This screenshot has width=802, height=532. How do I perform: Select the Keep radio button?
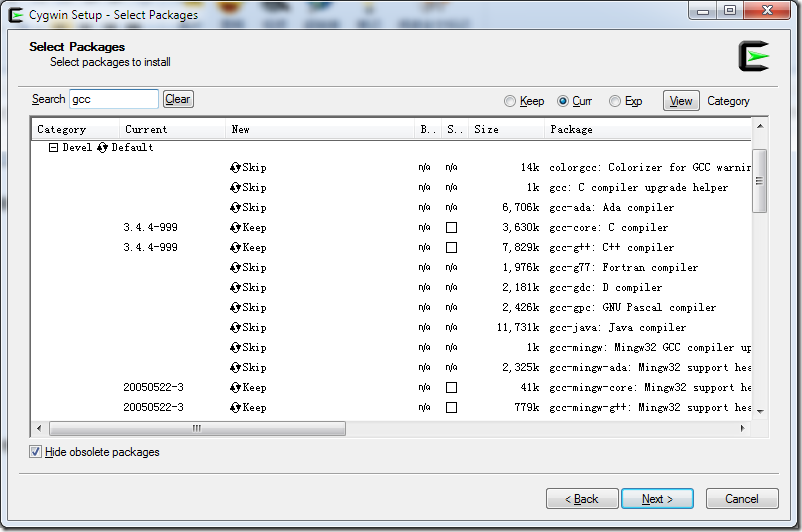pos(510,101)
